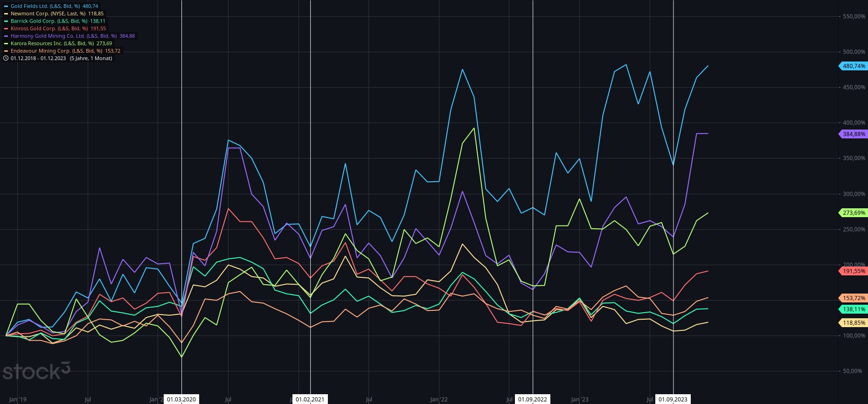Viewport: 868px width, 404px height.
Task: Select the Newmont Corp. legend entry
Action: click(54, 14)
